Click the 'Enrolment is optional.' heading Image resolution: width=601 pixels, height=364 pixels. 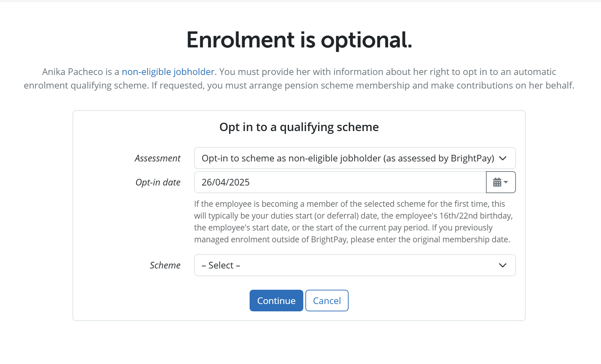click(x=299, y=40)
